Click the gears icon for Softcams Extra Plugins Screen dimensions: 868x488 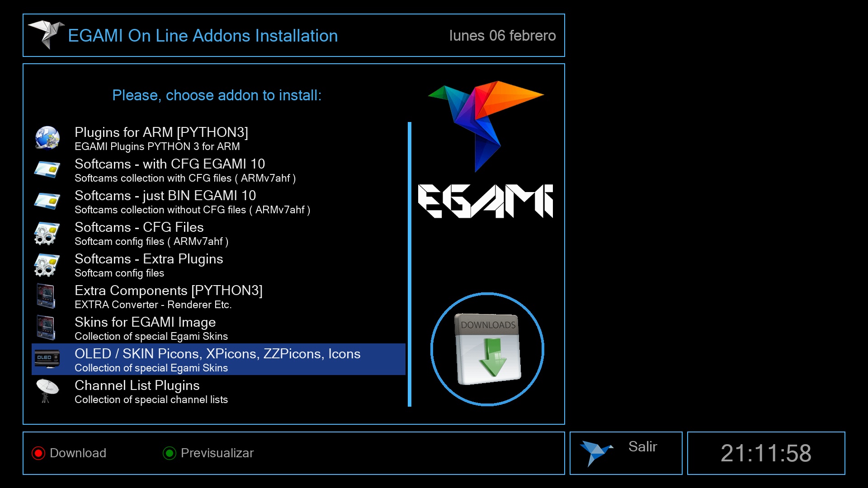coord(47,265)
